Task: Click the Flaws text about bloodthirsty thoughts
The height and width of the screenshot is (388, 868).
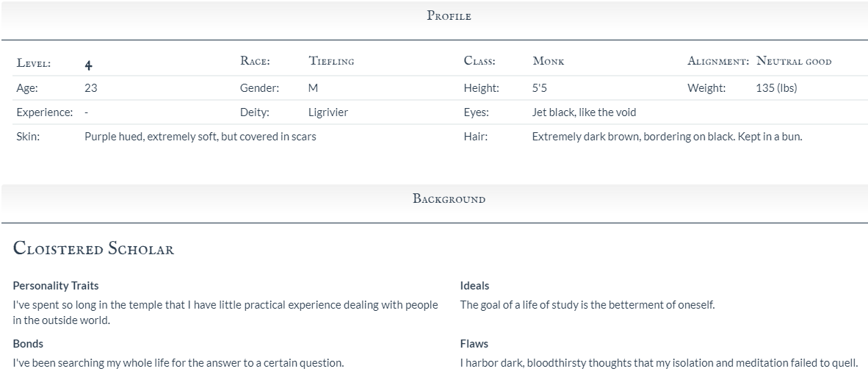Action: point(659,363)
